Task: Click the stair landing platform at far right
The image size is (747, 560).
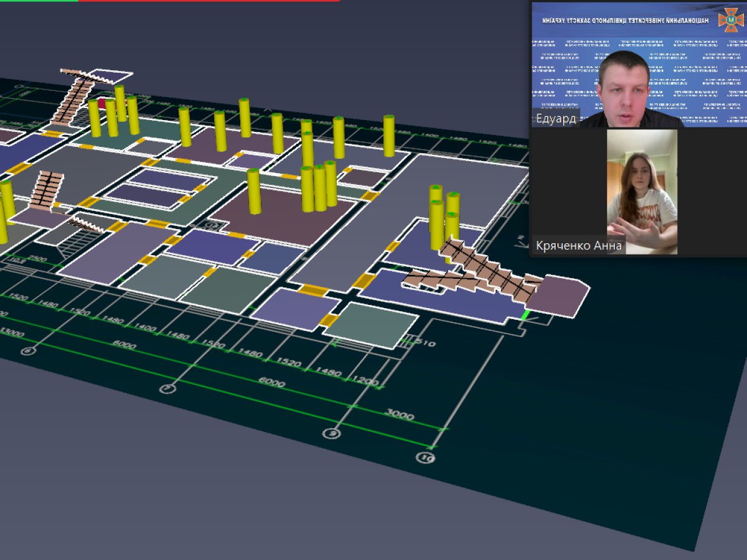Action: [557, 296]
